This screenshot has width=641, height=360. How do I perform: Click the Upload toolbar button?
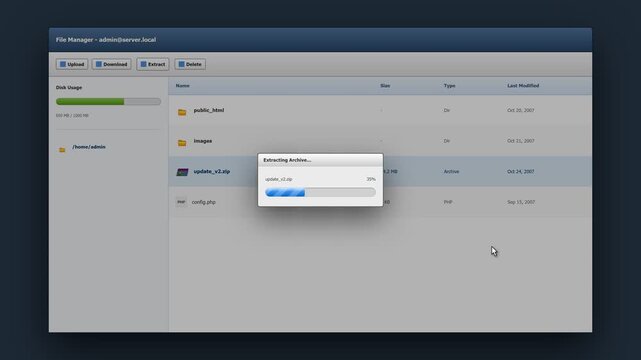coord(72,64)
